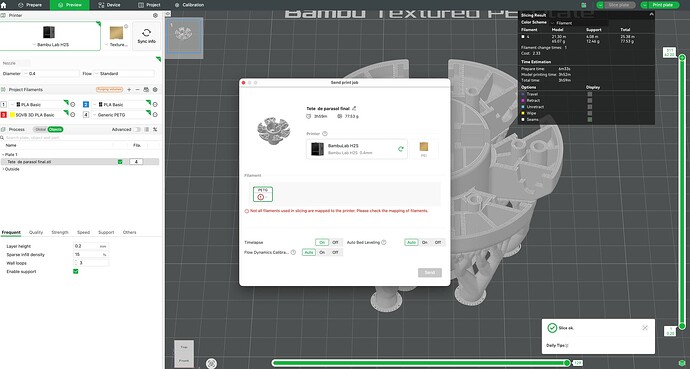Click the Printer help question mark icon

click(325, 134)
